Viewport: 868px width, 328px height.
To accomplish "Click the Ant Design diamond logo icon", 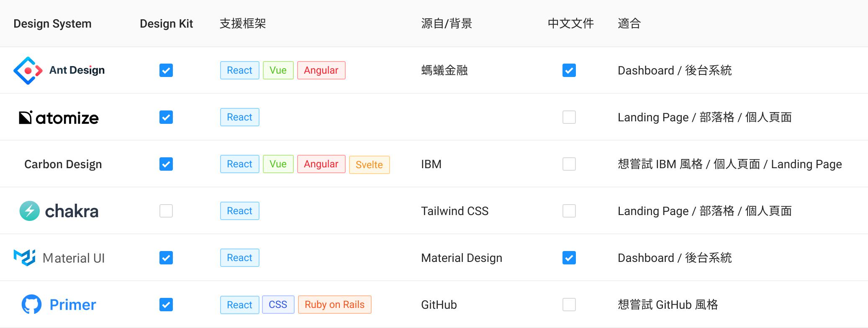I will tap(28, 71).
